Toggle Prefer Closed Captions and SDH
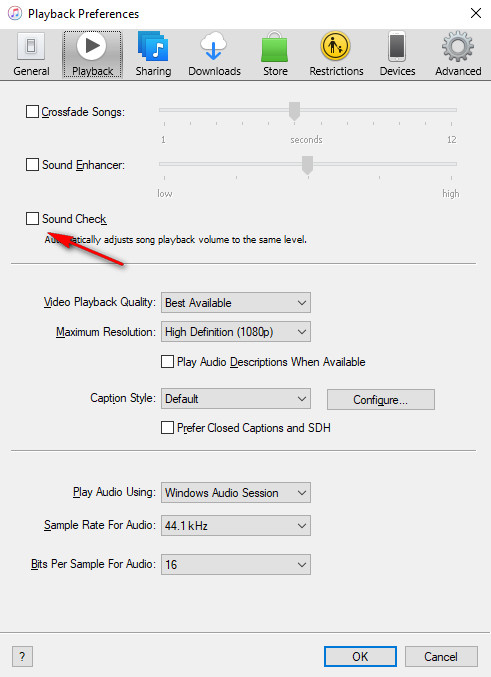 168,427
